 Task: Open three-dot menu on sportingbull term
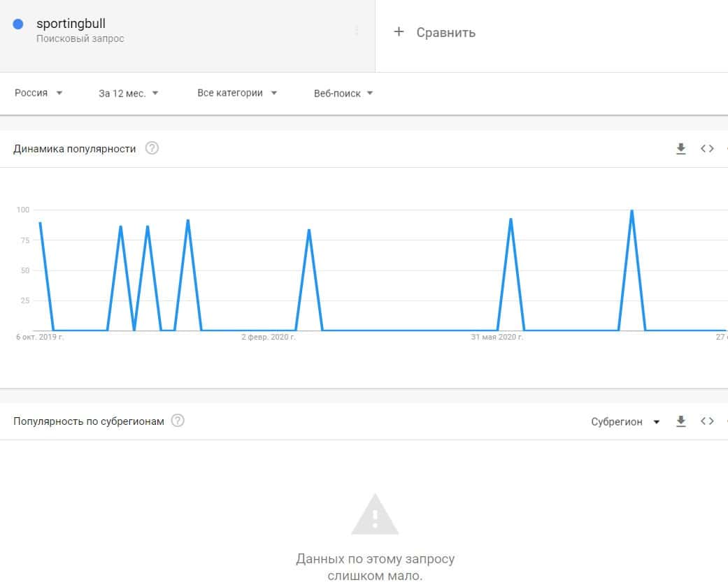[357, 31]
